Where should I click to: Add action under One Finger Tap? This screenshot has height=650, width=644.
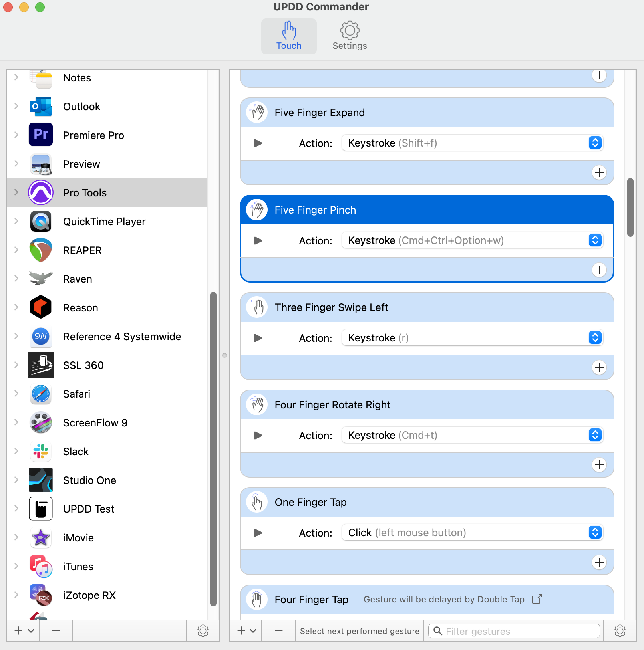(x=599, y=562)
